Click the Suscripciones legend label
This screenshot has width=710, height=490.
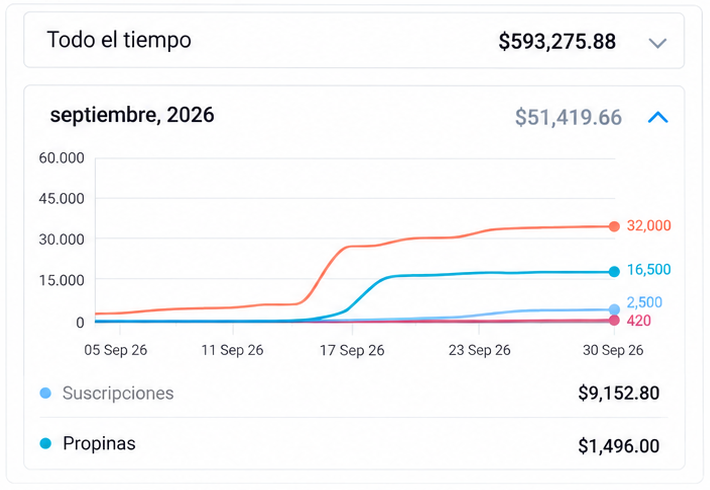coord(118,393)
